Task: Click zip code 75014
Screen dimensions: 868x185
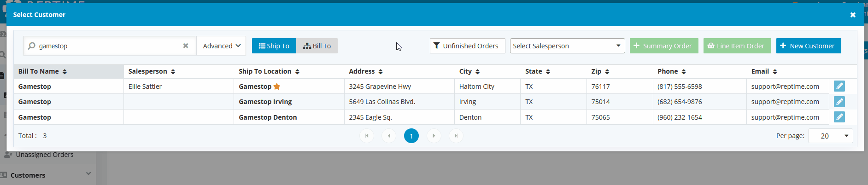Action: click(600, 102)
